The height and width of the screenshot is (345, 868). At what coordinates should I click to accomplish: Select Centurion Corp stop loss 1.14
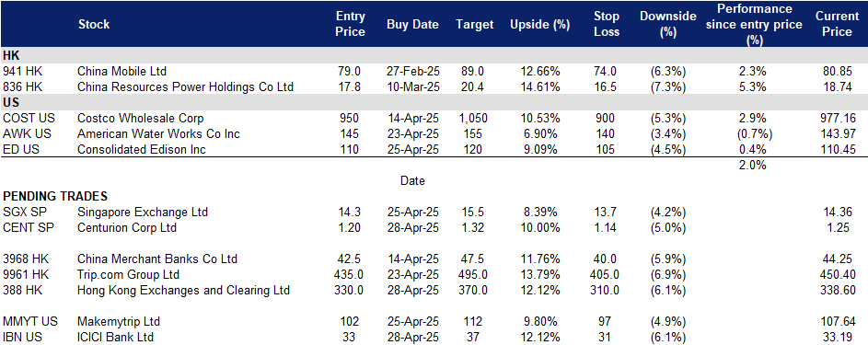(607, 228)
